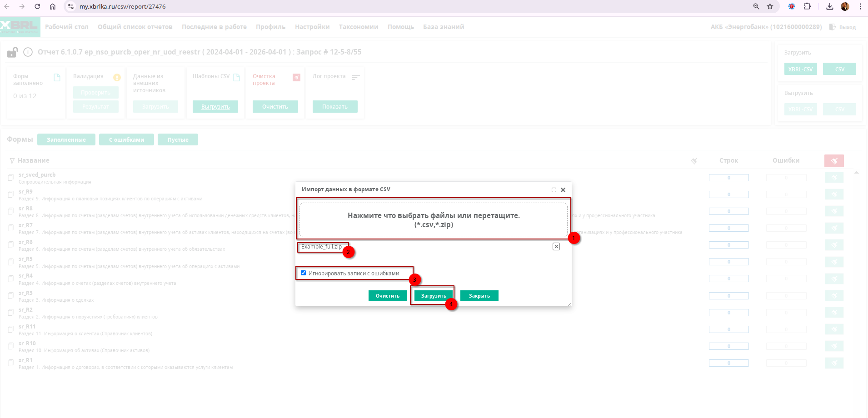Click the filter funnel icon beside Название
The height and width of the screenshot is (418, 868).
[x=12, y=161]
